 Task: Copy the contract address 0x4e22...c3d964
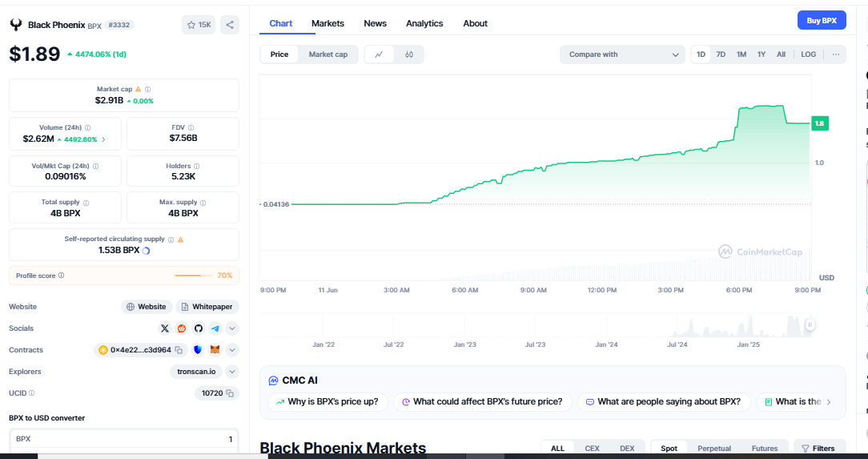179,350
